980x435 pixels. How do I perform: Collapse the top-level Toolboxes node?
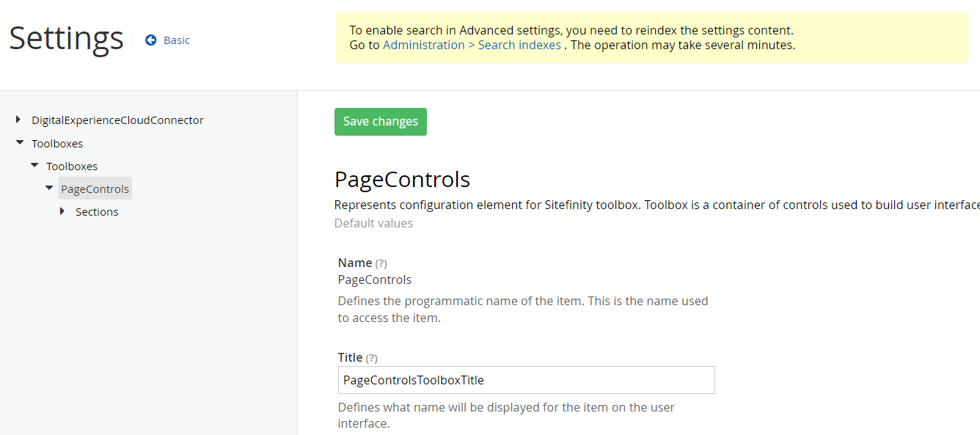(x=19, y=142)
